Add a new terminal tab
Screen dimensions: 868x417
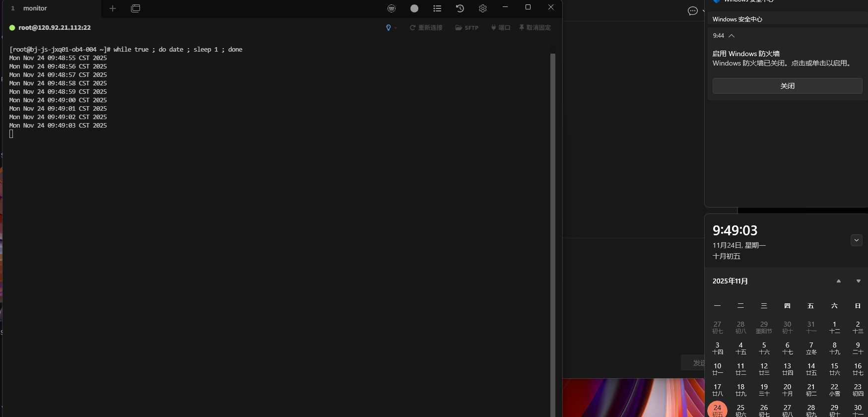113,8
